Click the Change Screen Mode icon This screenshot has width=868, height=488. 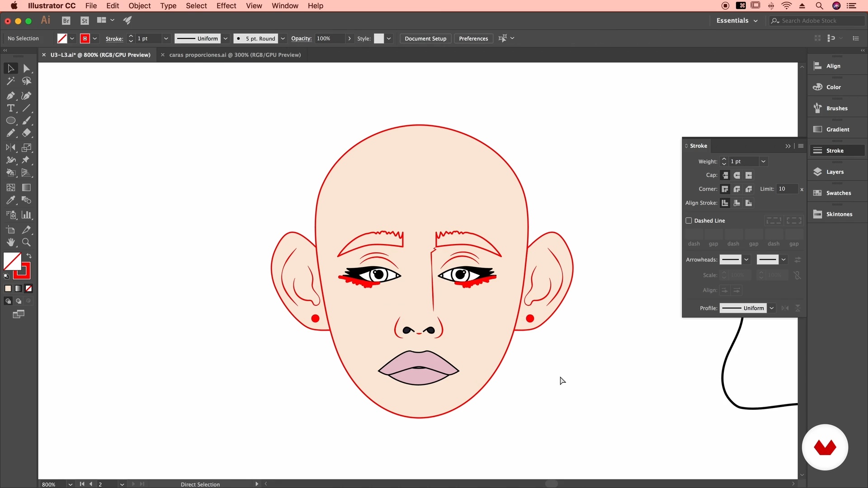tap(19, 314)
